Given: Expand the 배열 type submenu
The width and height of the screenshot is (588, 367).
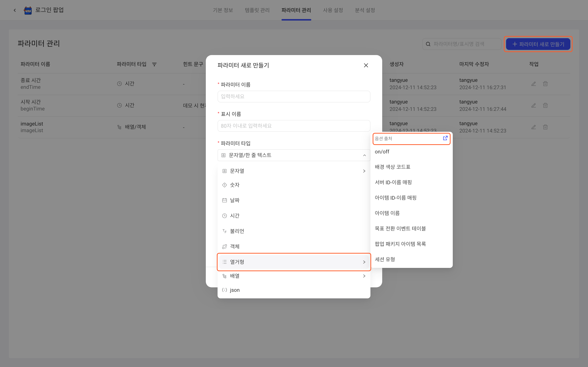Looking at the screenshot, I should pos(294,276).
